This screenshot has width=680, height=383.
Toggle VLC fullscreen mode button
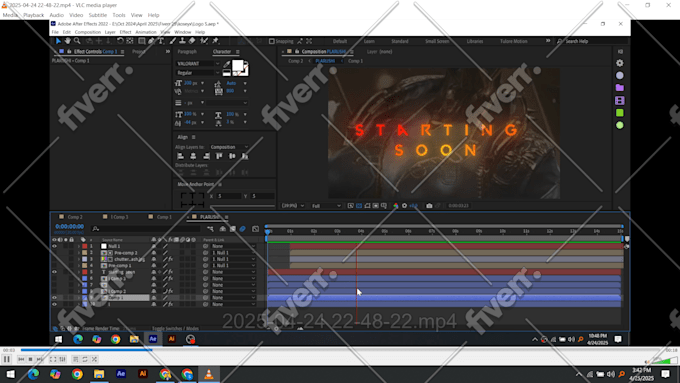pos(53,359)
